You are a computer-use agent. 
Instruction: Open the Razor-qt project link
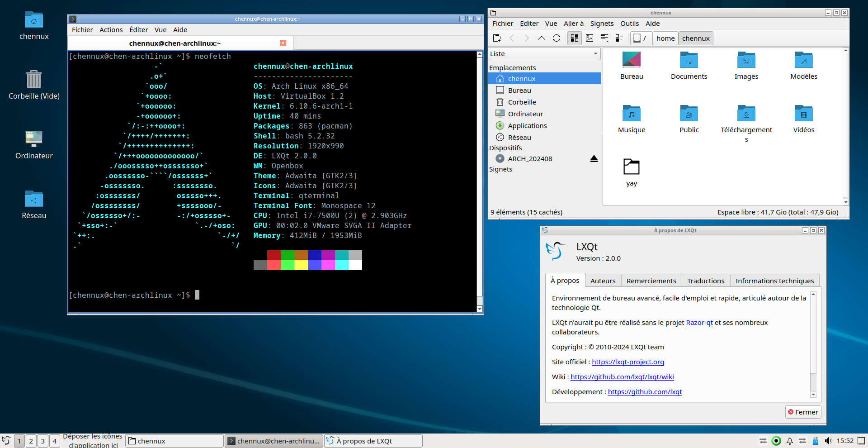[699, 323]
